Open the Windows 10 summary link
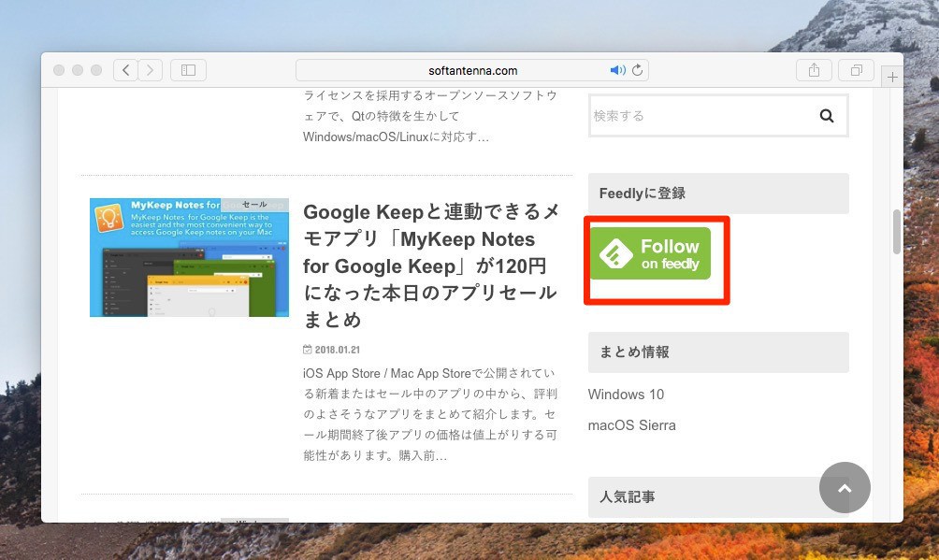 click(x=626, y=395)
